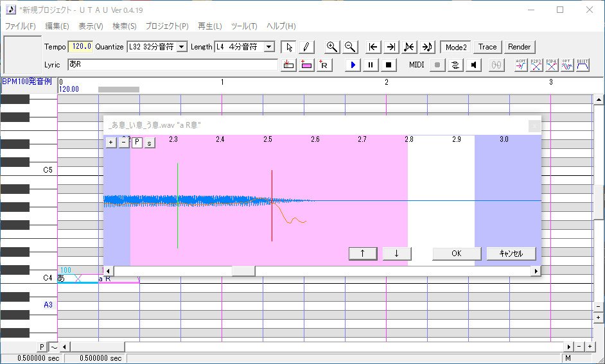Select the あ note on piano roll
This screenshot has width=605, height=364.
(78, 279)
